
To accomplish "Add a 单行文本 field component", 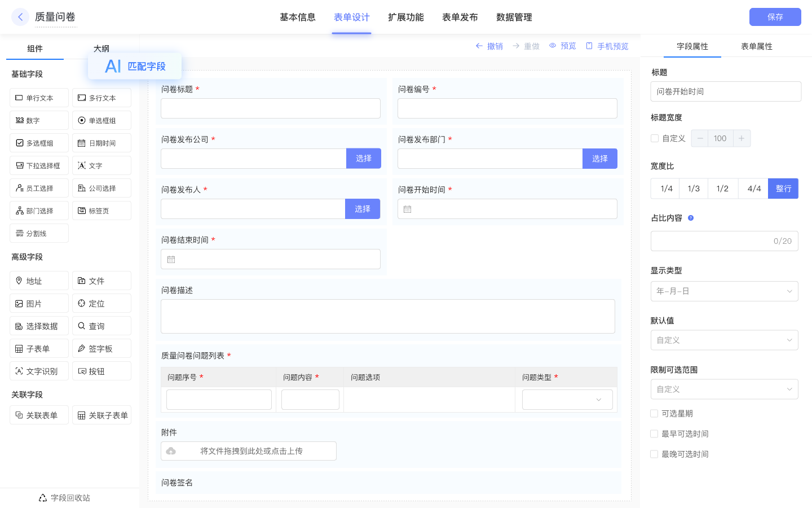I will click(39, 98).
